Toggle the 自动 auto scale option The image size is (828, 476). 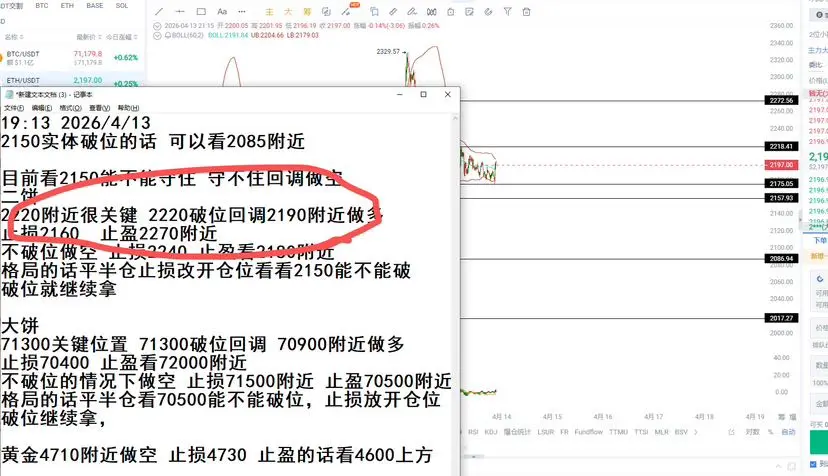[788, 432]
